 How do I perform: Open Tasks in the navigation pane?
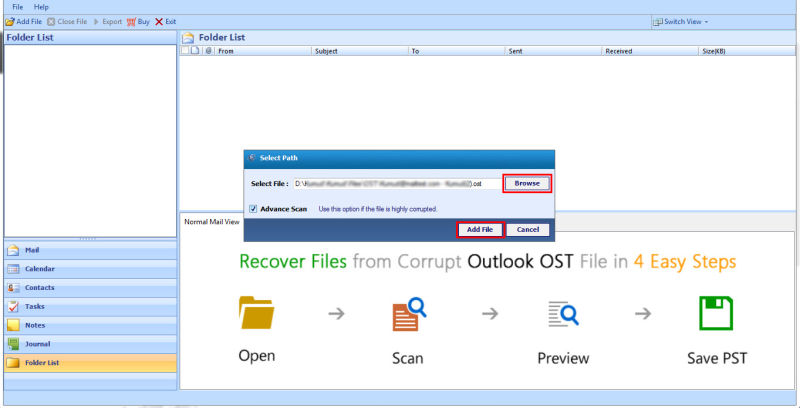click(x=90, y=307)
